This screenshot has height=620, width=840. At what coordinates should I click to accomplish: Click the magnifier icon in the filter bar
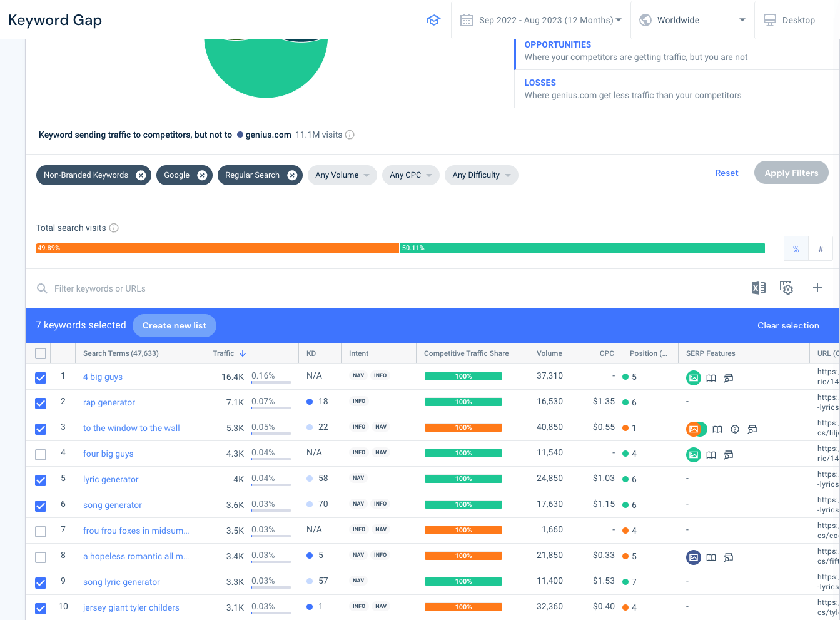42,288
